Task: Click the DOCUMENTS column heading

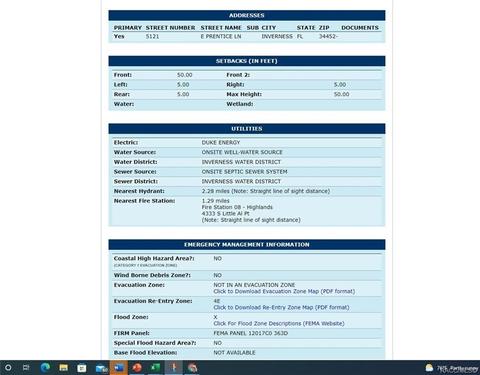Action: 360,28
